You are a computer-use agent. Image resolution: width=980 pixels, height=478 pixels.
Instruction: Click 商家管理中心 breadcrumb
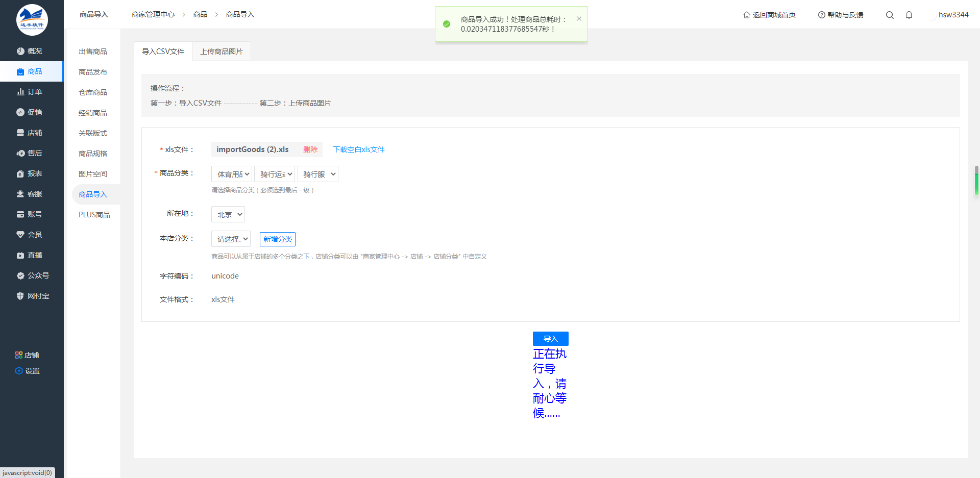[x=153, y=14]
